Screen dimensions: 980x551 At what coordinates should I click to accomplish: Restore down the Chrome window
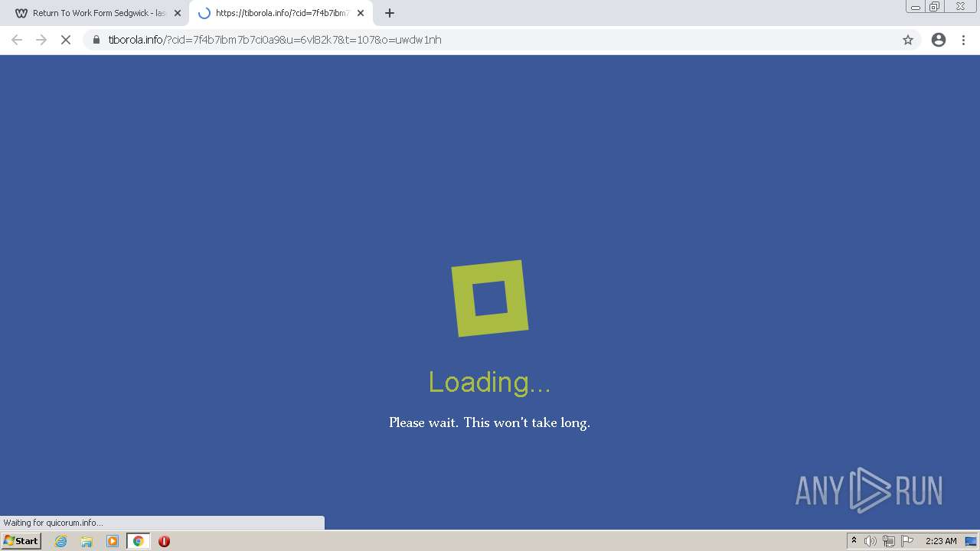click(x=935, y=7)
